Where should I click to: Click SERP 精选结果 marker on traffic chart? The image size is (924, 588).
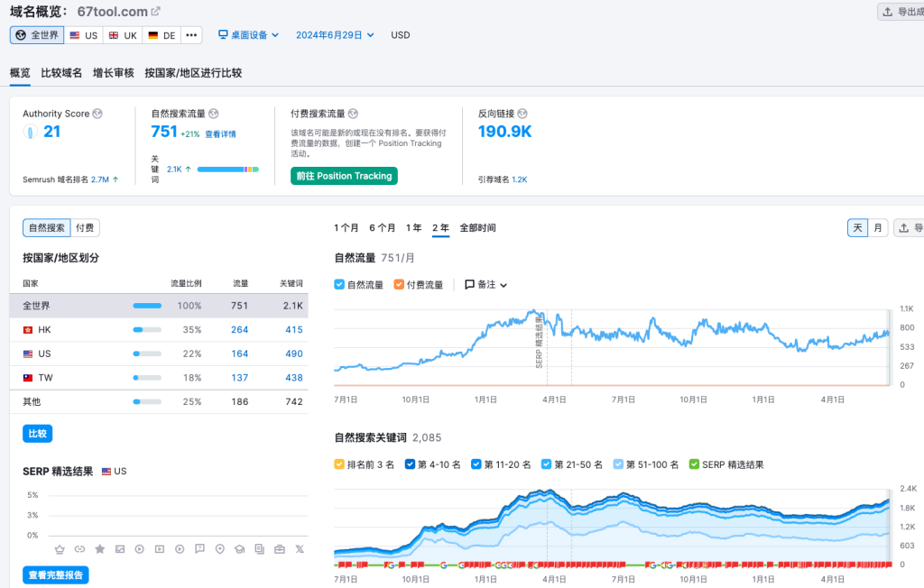539,342
